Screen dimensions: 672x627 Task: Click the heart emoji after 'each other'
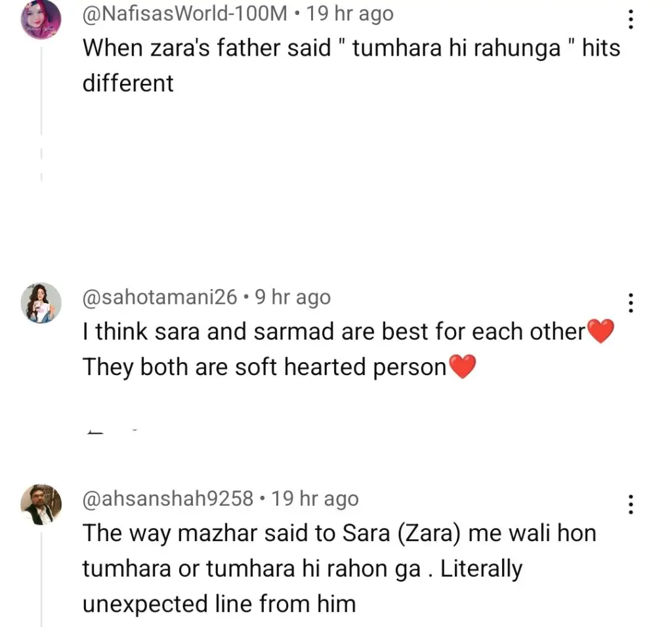click(600, 331)
